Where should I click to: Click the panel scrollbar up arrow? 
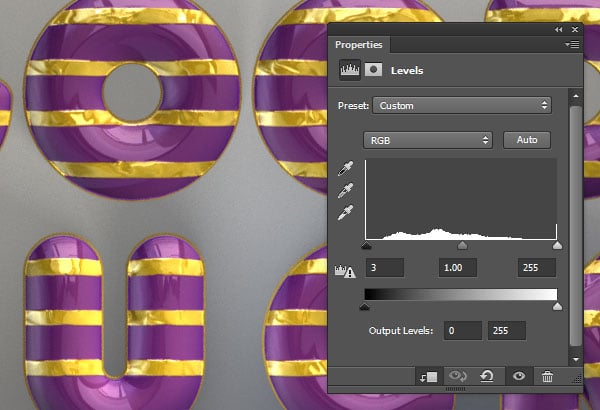pos(576,96)
